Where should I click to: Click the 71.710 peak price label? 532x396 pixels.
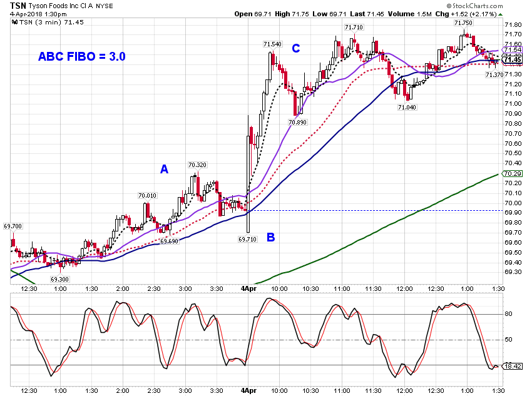[354, 28]
